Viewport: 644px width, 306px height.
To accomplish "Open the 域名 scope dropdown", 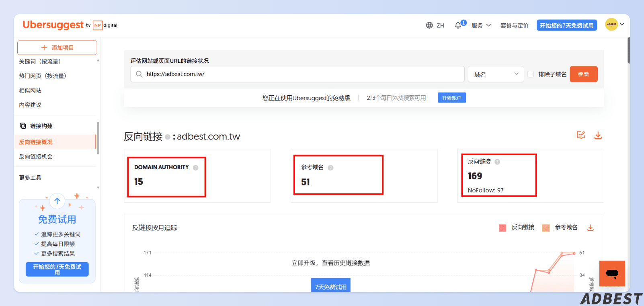I will [496, 74].
